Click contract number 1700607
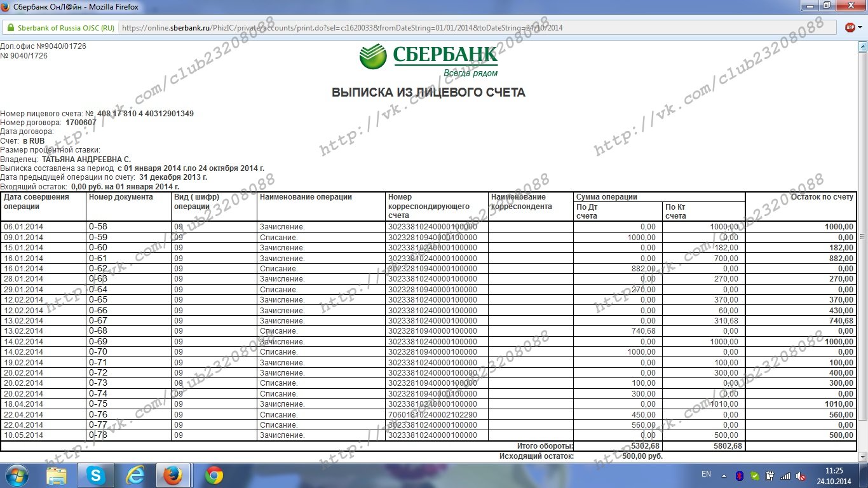 click(x=81, y=123)
